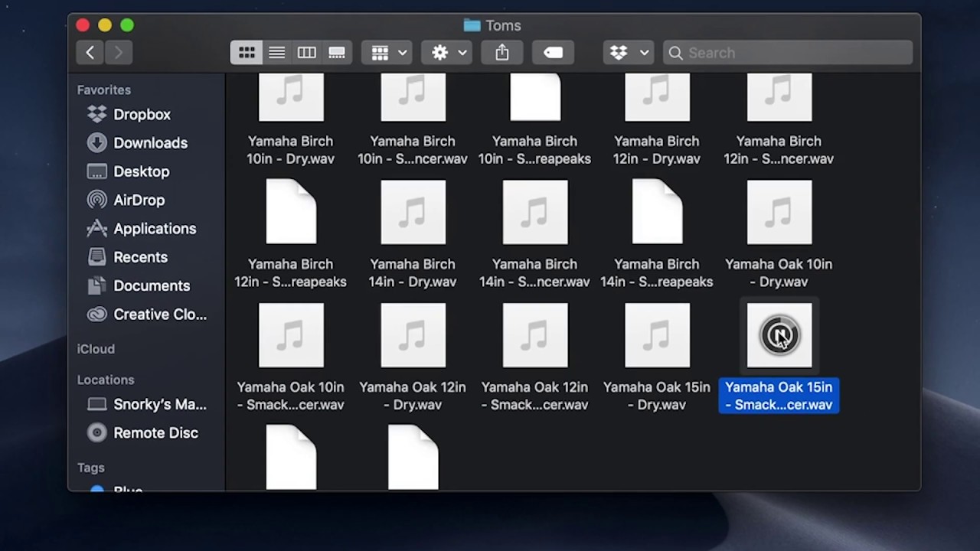Click the iCloud section header
Viewport: 980px width, 551px height.
(x=96, y=349)
